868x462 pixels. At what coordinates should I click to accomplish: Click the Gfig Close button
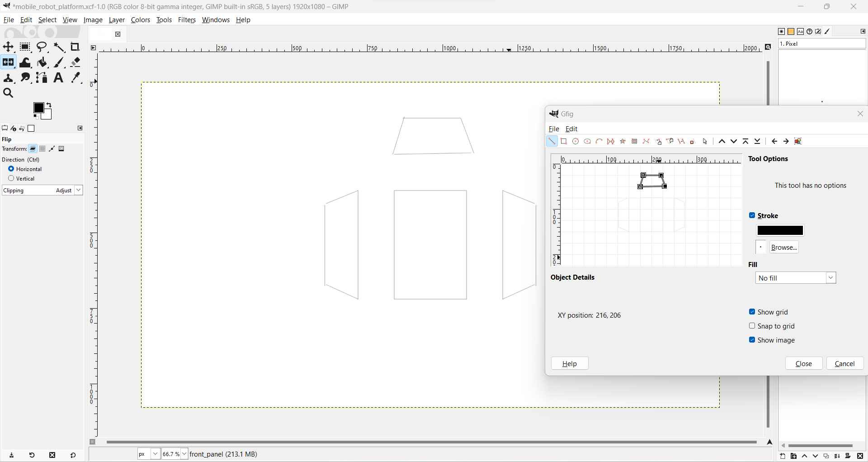coord(804,363)
